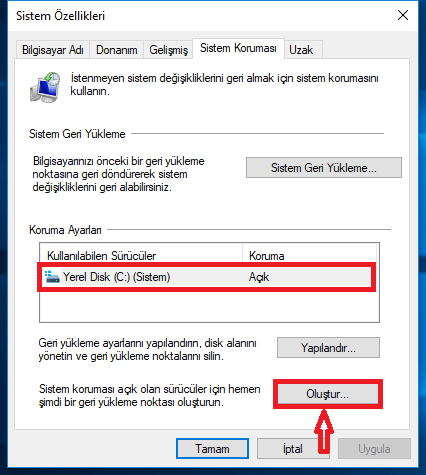Select Yerel Disk (C:) (Sistem) drive row
This screenshot has height=475, width=426.
206,277
